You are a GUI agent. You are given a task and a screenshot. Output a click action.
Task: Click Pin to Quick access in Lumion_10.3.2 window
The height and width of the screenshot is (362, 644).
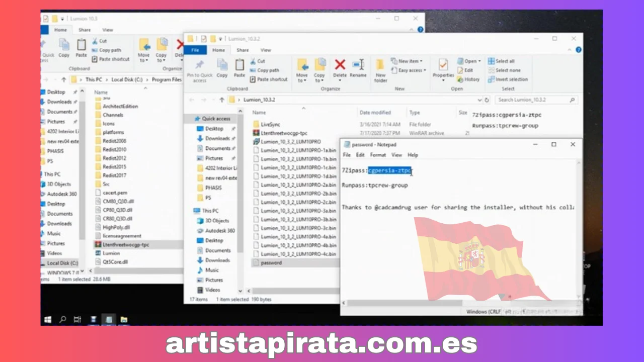tap(199, 70)
